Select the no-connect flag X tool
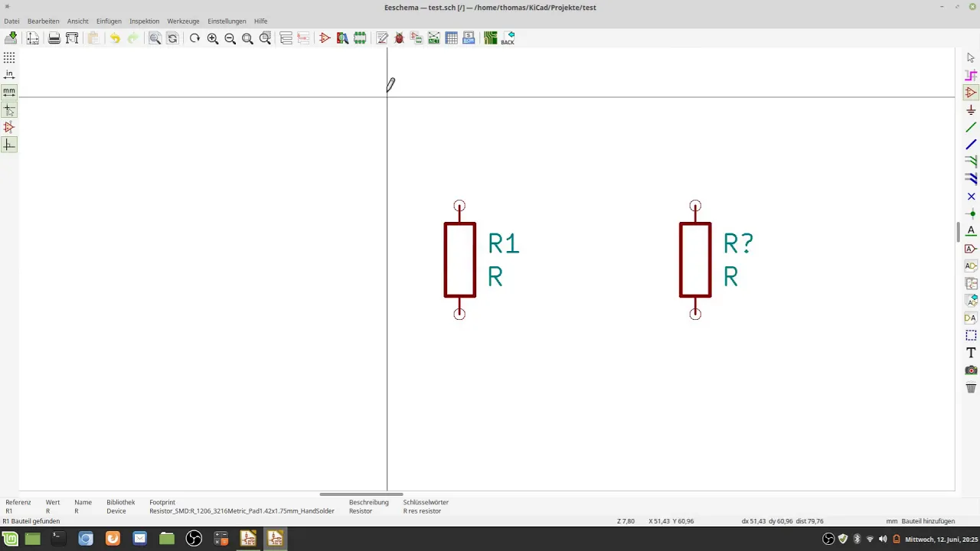The width and height of the screenshot is (980, 551). pos(971,197)
